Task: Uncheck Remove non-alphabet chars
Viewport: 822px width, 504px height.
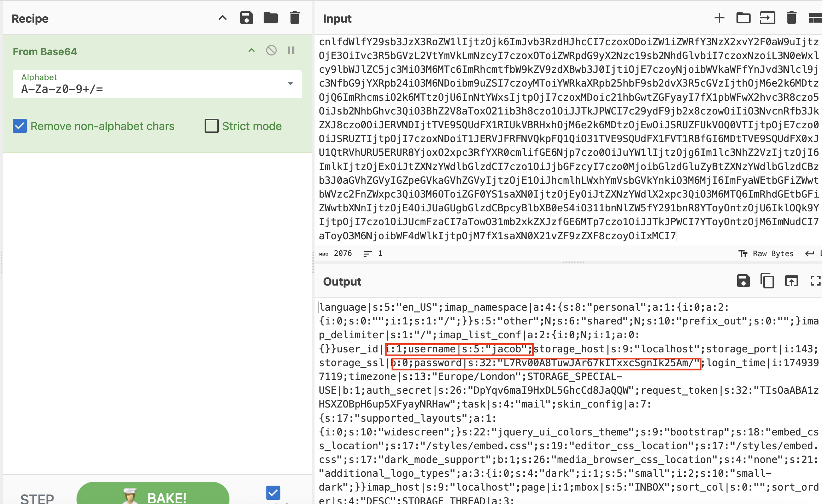Action: [x=20, y=126]
